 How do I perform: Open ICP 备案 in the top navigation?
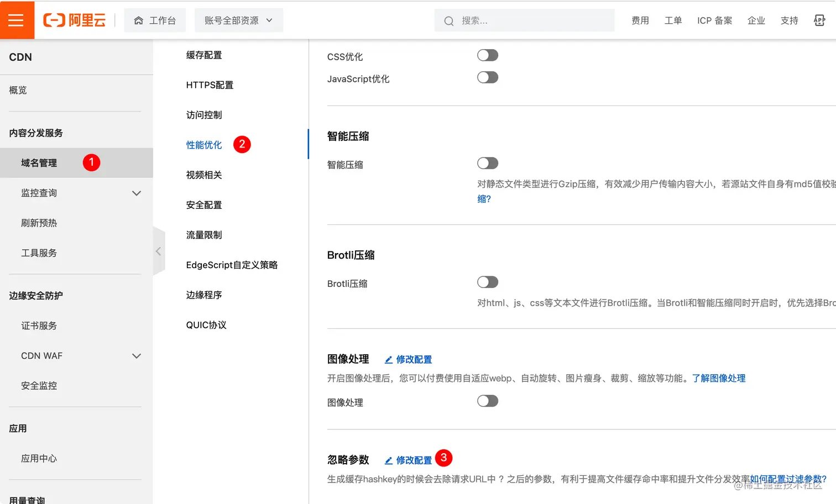[714, 20]
